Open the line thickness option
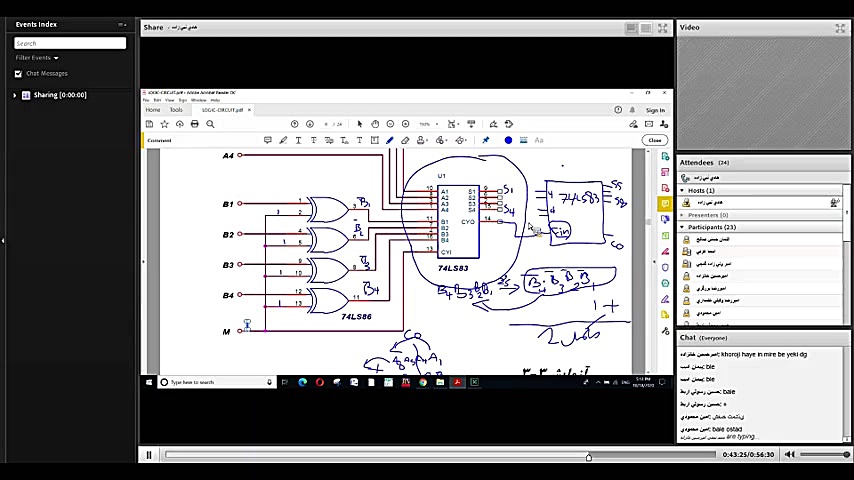 pos(523,141)
